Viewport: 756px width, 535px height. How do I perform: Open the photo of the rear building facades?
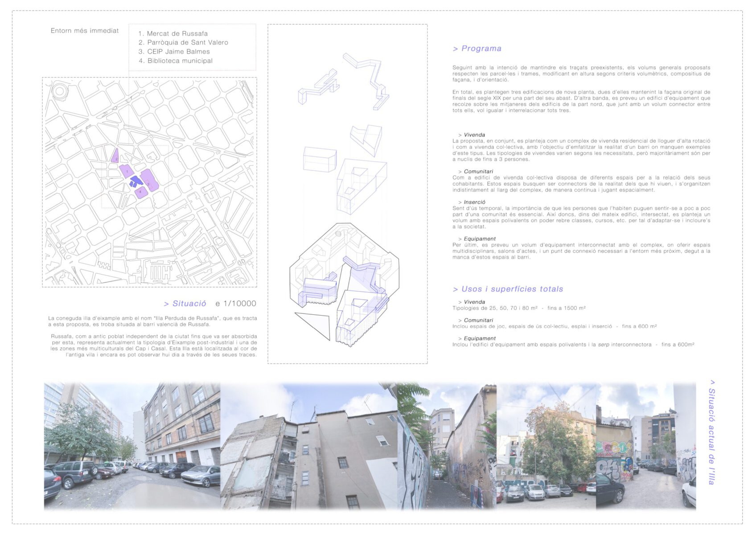pyautogui.click(x=308, y=446)
